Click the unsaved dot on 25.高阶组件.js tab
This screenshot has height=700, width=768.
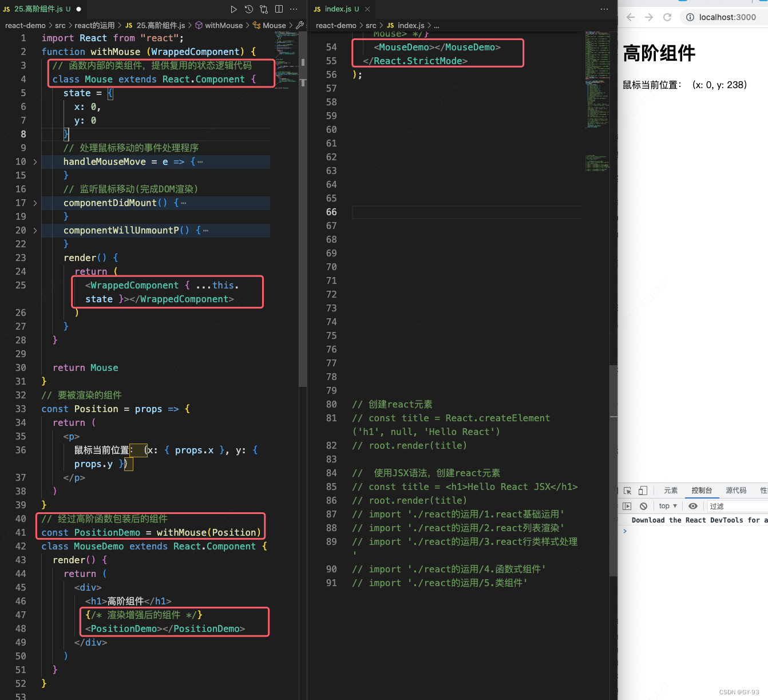[x=78, y=9]
